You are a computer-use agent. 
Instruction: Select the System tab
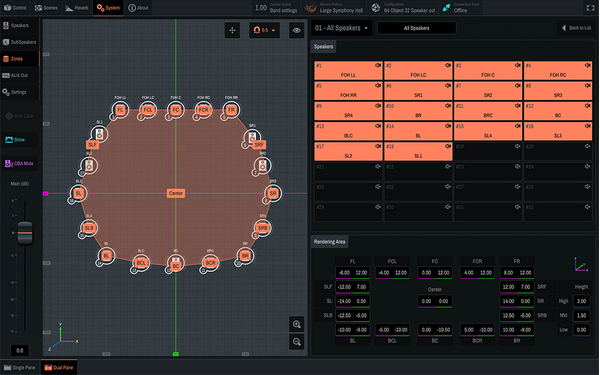pos(108,8)
